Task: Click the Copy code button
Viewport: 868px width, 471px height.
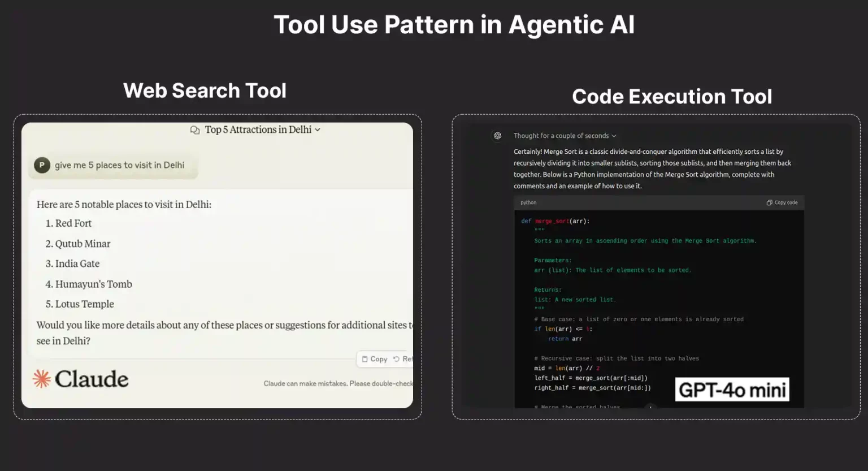Action: [x=782, y=202]
